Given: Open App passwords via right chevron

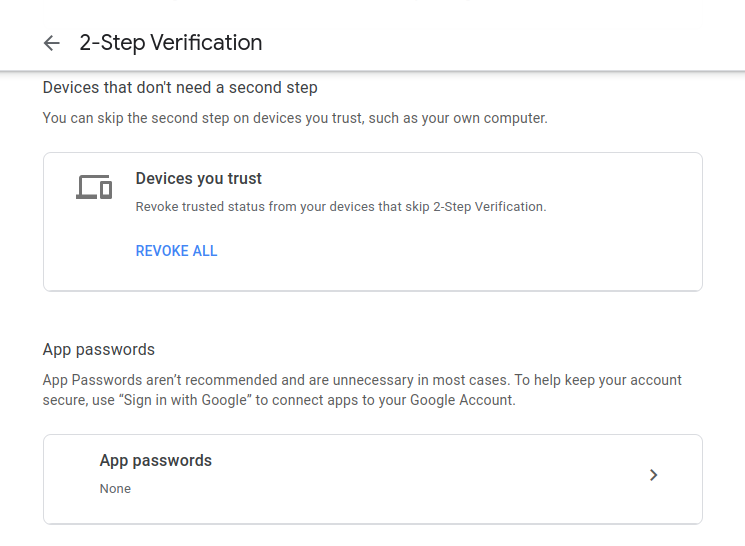Looking at the screenshot, I should pos(653,475).
